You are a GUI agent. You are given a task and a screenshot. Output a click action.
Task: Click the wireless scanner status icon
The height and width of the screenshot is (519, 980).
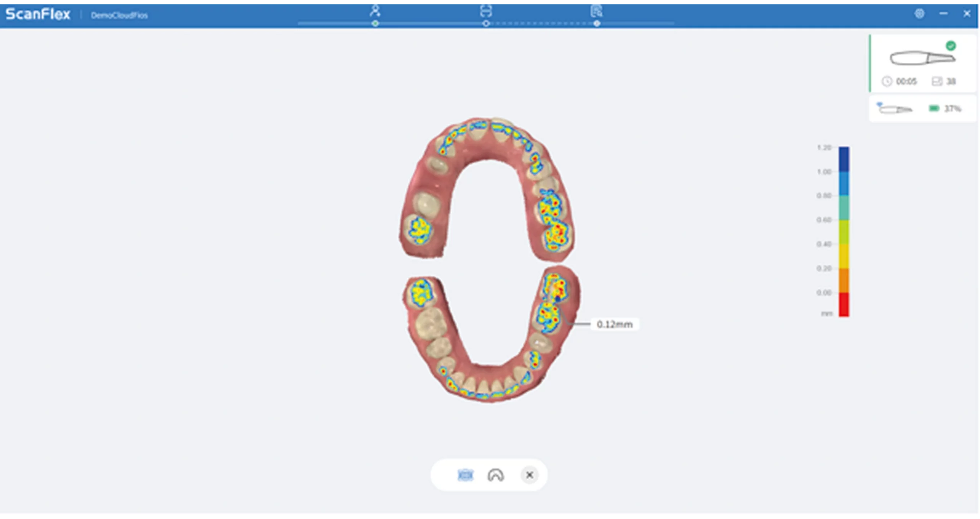(894, 108)
